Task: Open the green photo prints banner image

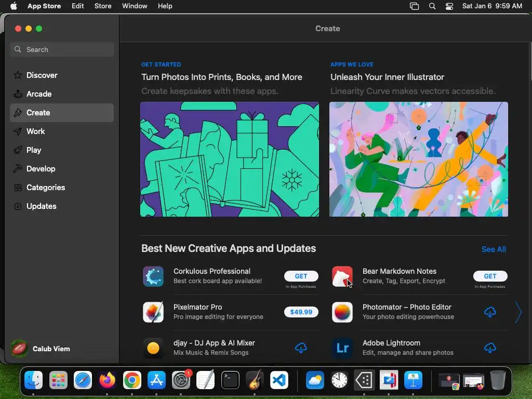Action: pos(229,159)
